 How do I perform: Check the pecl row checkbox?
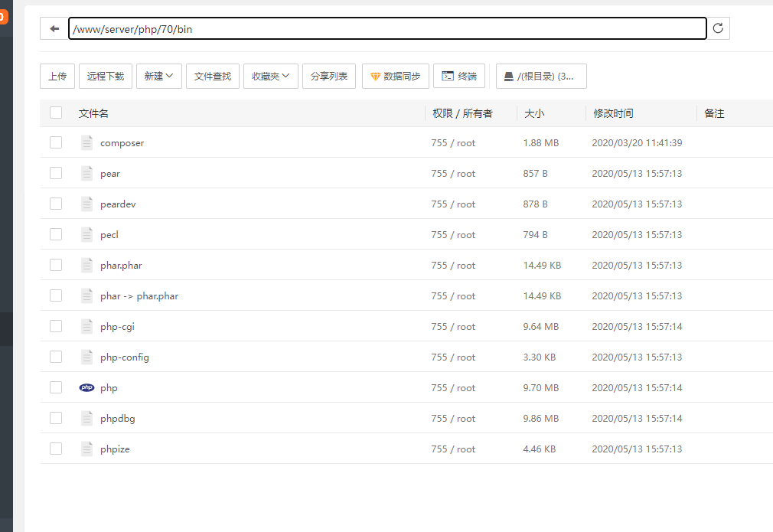(x=56, y=234)
